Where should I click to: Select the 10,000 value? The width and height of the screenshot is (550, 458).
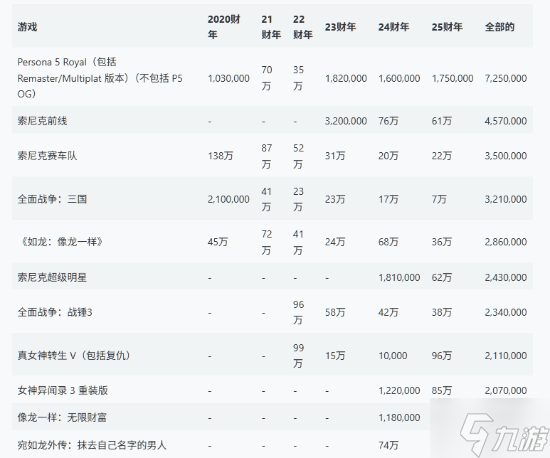(393, 356)
